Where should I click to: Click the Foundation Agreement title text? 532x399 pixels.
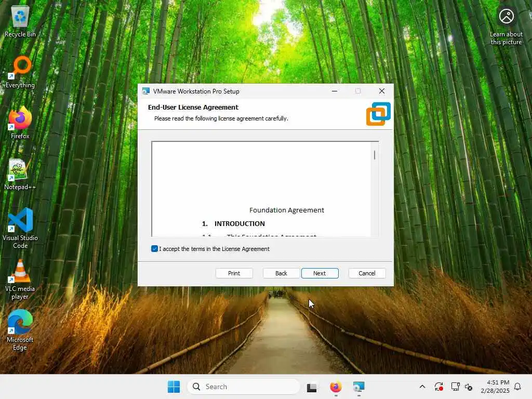[287, 210]
